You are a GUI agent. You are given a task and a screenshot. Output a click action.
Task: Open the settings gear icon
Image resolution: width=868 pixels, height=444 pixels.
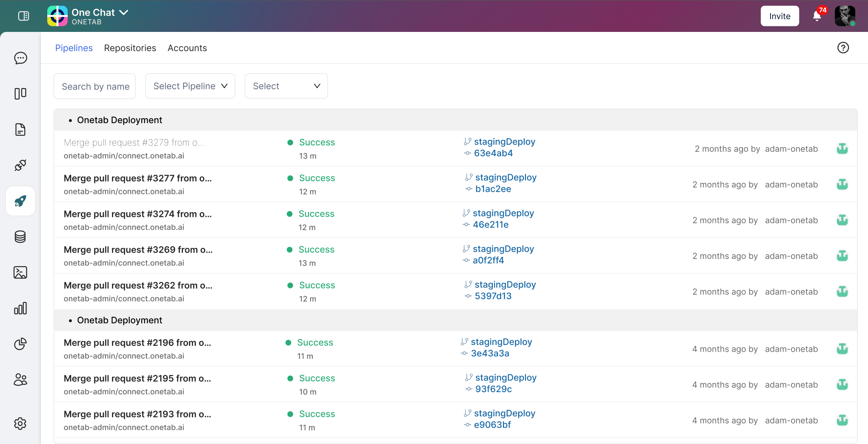tap(20, 424)
